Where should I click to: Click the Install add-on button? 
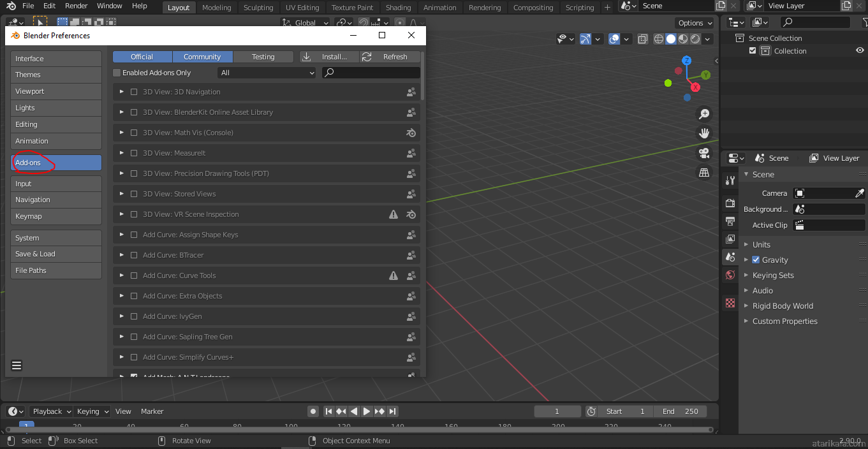point(329,57)
